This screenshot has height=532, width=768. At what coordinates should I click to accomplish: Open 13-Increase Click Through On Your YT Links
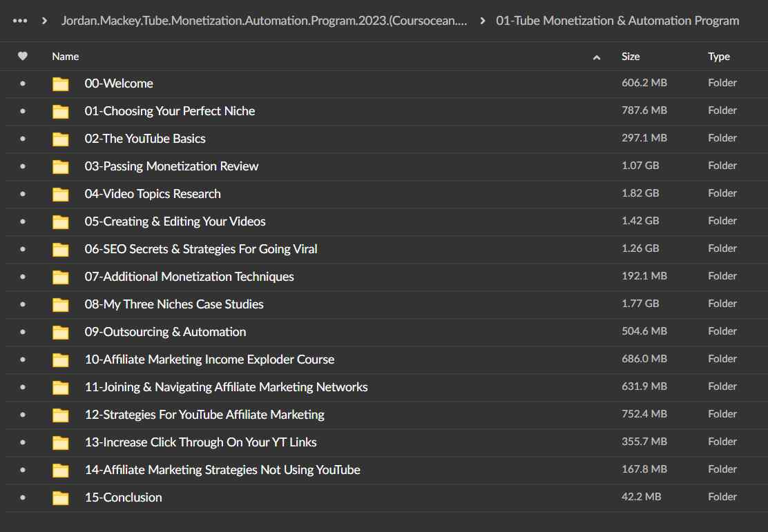pos(200,442)
